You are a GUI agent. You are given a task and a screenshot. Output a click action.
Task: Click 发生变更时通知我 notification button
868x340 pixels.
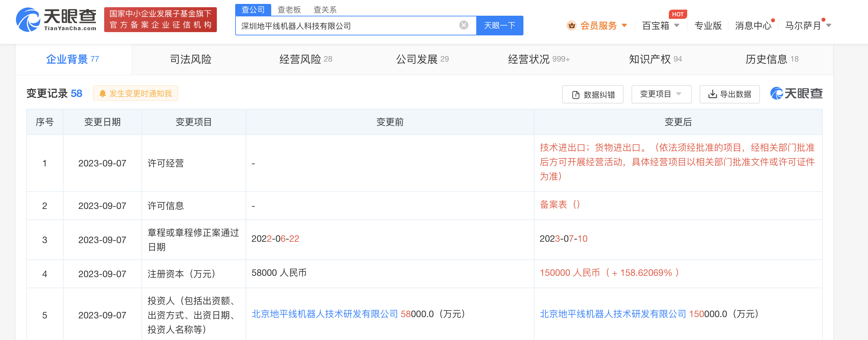pyautogui.click(x=136, y=93)
